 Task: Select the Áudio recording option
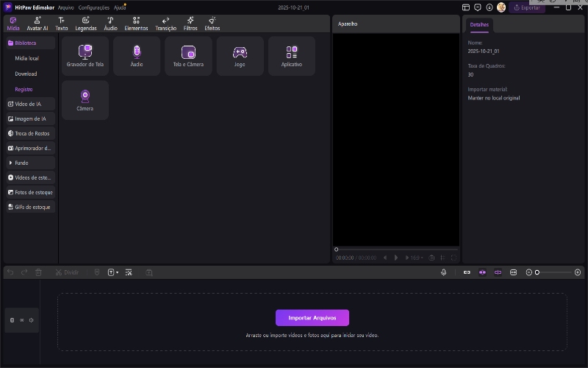click(x=137, y=55)
